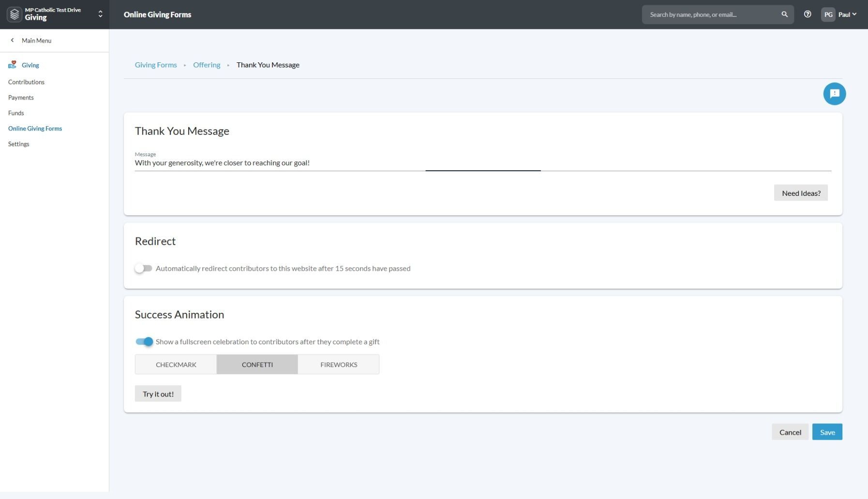The height and width of the screenshot is (499, 868).
Task: Click the Thank You Message breadcrumb text
Action: (x=268, y=65)
